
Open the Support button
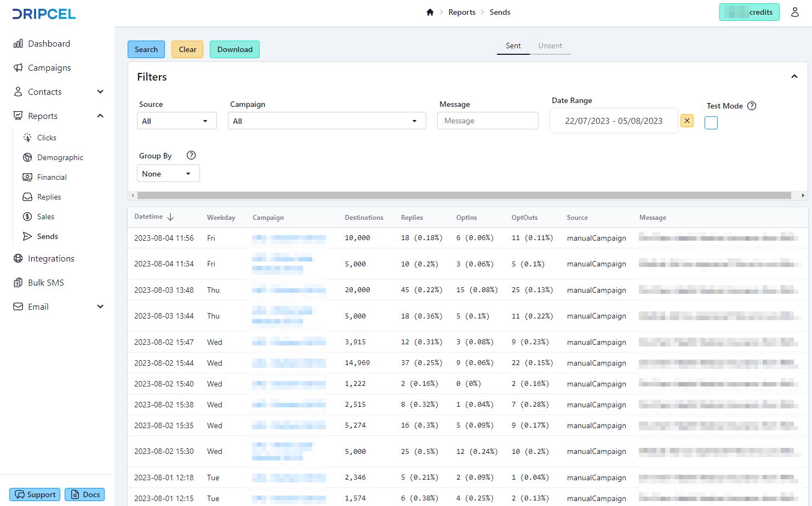35,494
